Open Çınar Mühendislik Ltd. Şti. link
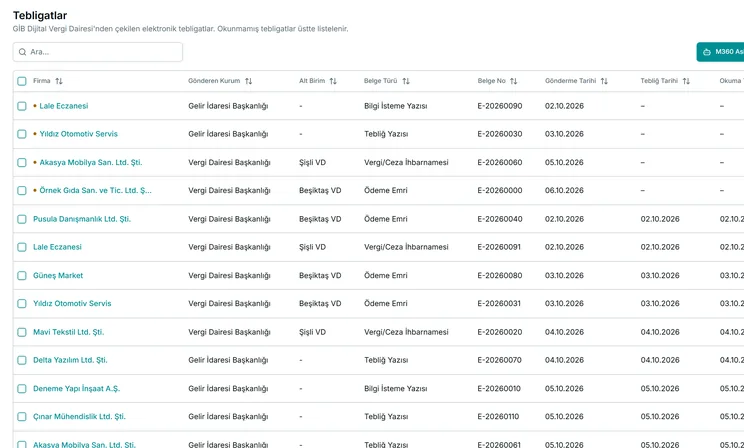 [x=79, y=416]
